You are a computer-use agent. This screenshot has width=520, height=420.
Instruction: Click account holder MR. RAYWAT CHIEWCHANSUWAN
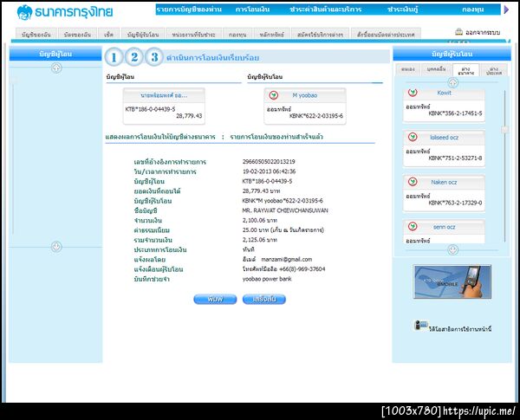285,210
